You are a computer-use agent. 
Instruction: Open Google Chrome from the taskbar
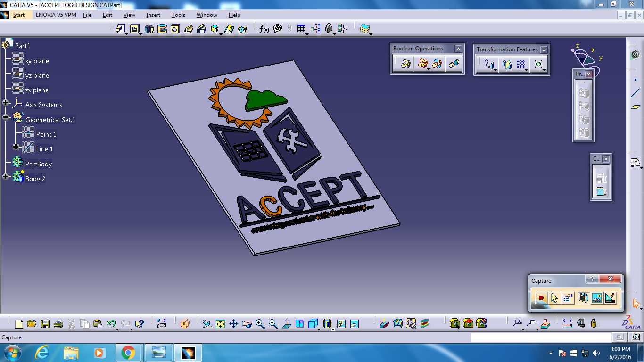click(x=128, y=353)
